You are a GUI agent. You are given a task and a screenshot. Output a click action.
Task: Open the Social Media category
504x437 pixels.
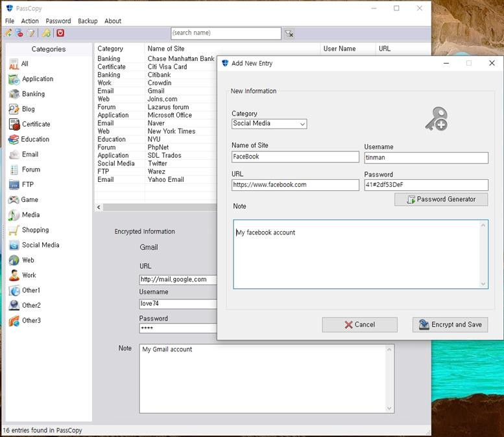tap(40, 245)
